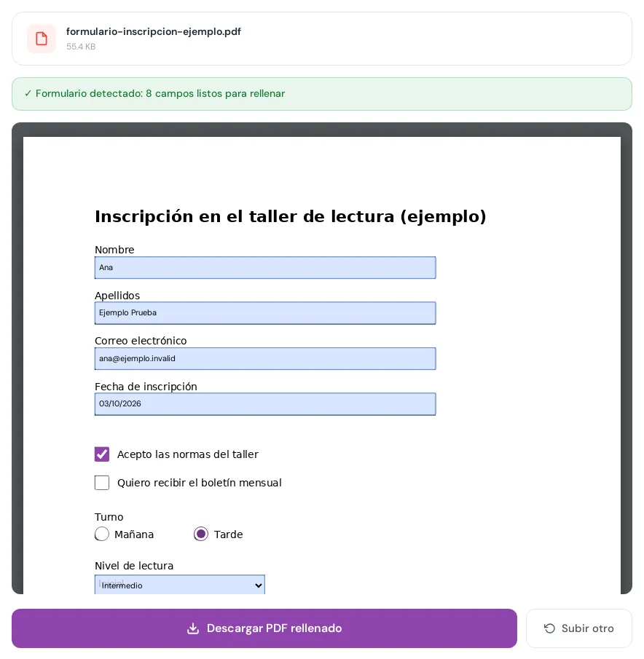Click the Correo electrónico field label
Image resolution: width=644 pixels, height=659 pixels.
click(141, 341)
